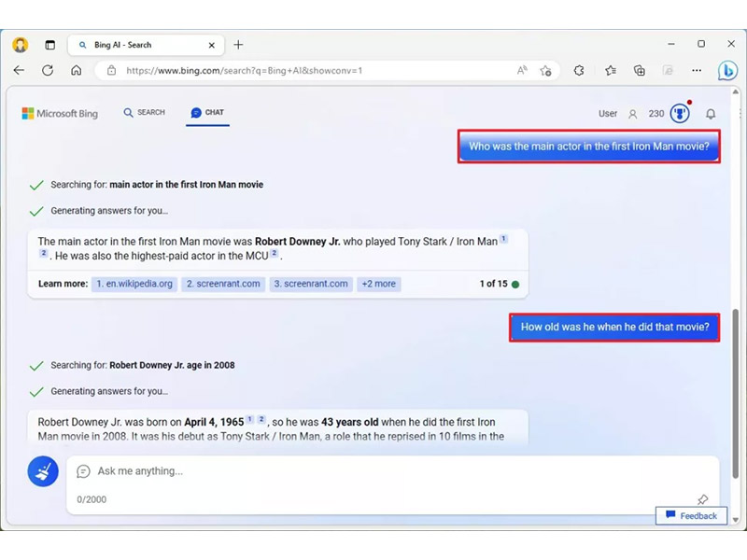
Task: Click the chat bubble icon in input box
Action: click(x=83, y=471)
